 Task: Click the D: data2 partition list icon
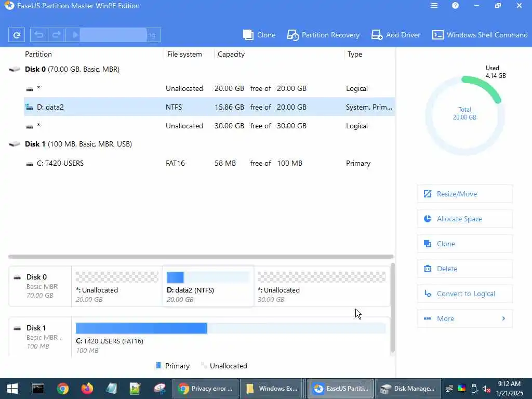click(30, 107)
